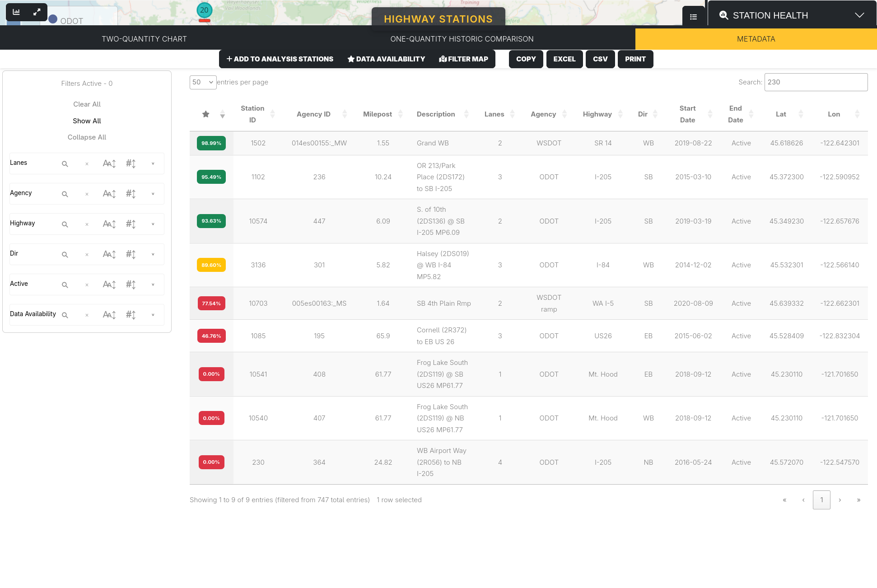The image size is (877, 588).
Task: Click into the Search input field
Action: pos(816,82)
